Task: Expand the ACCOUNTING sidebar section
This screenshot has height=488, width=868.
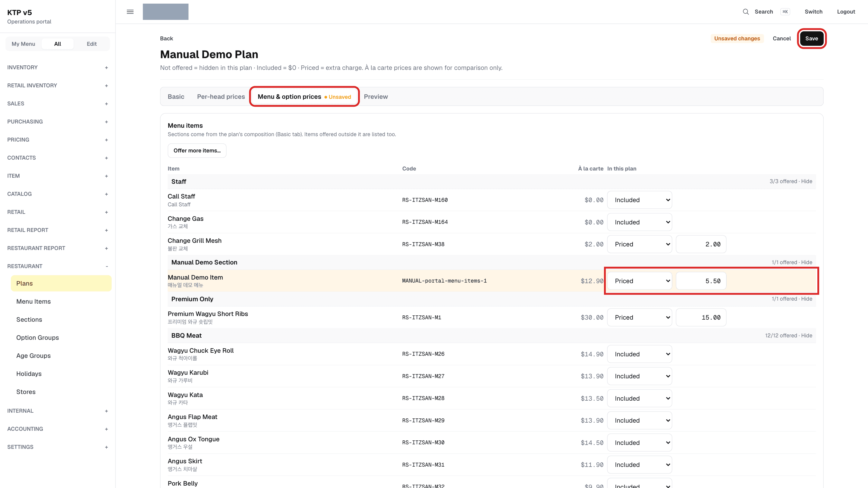Action: [x=58, y=429]
